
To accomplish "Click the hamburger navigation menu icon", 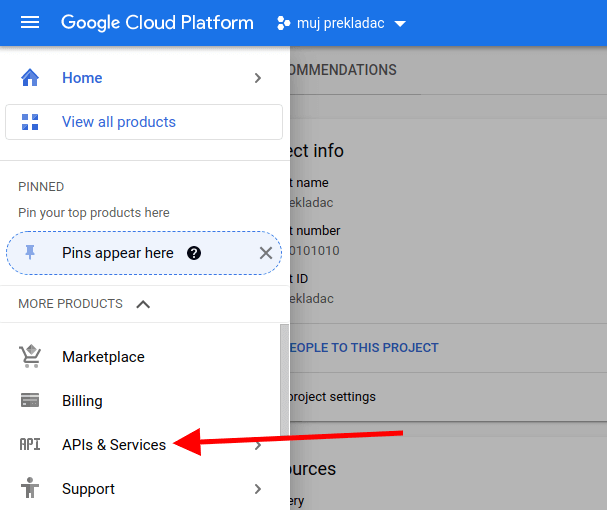I will pyautogui.click(x=30, y=22).
